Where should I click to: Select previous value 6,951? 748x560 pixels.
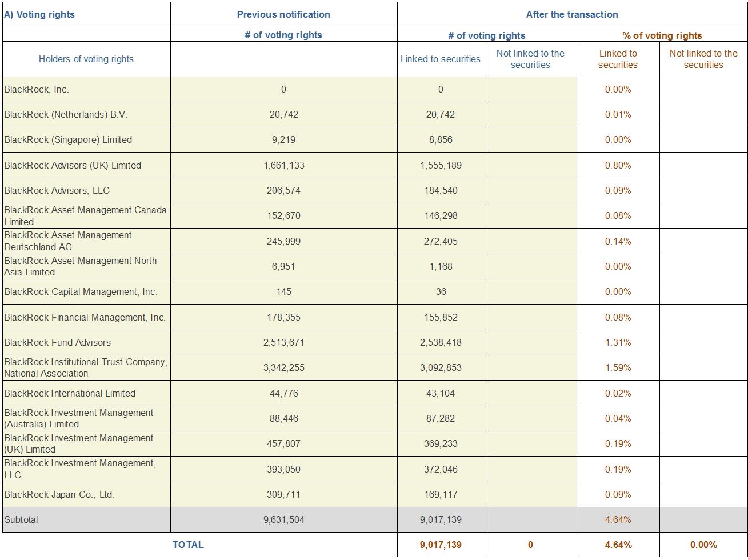click(x=284, y=266)
